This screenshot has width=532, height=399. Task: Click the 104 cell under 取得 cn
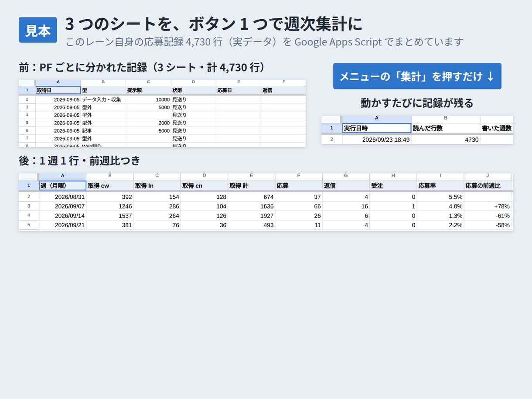click(204, 206)
